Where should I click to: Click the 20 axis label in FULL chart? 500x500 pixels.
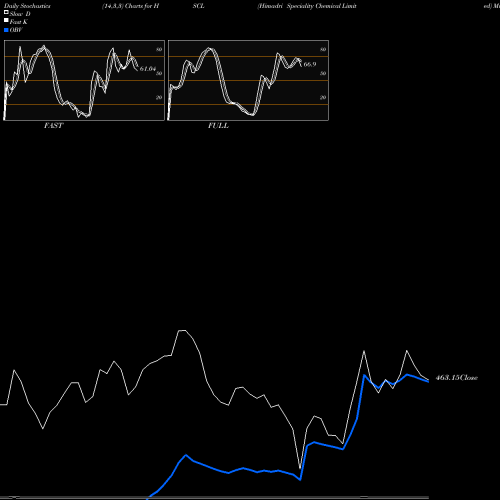click(323, 97)
